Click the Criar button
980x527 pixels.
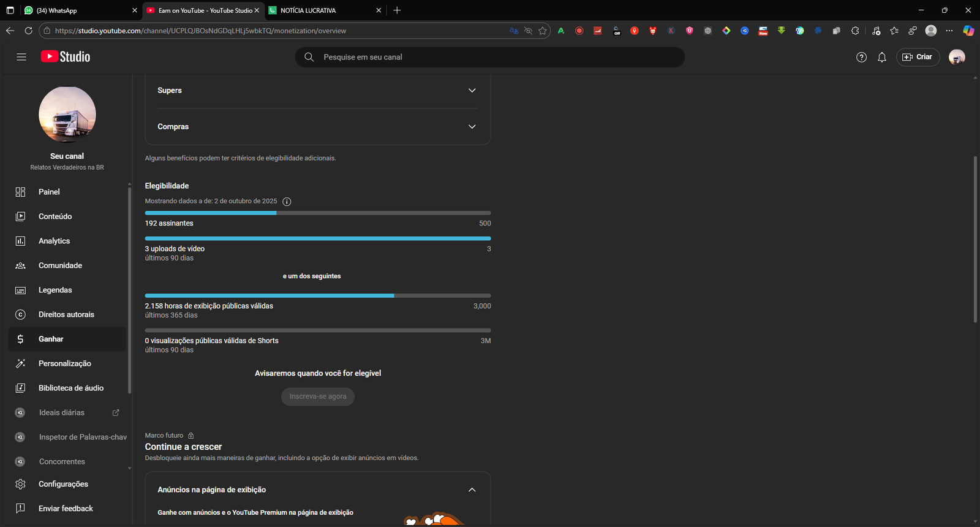pyautogui.click(x=918, y=57)
